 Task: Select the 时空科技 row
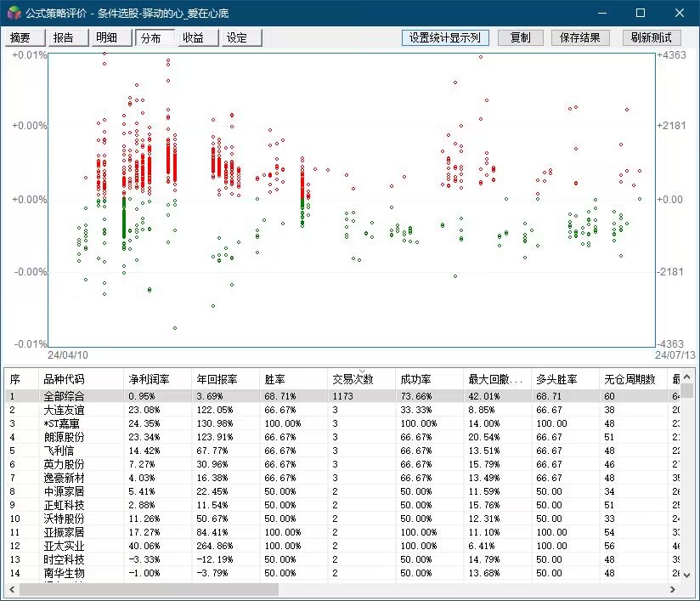342,559
